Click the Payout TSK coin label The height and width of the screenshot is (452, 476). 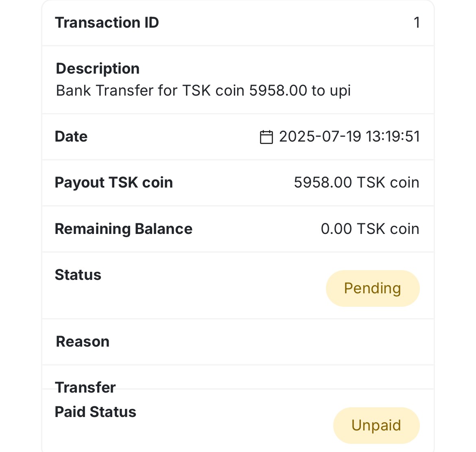114,183
